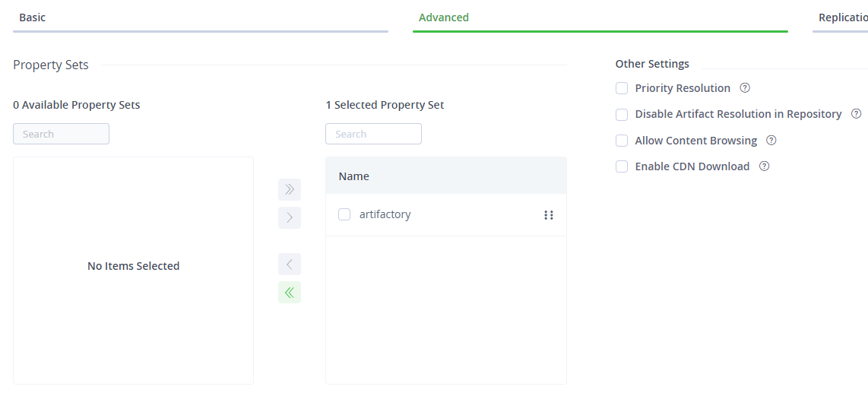This screenshot has height=396, width=868.
Task: Check Disable Artifact Resolution in Repository
Action: coord(622,115)
